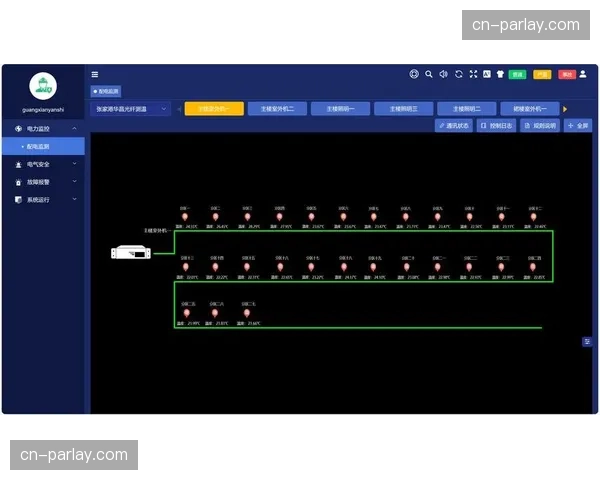Open the user profile icon at top right
The width and height of the screenshot is (600, 480).
coord(583,74)
